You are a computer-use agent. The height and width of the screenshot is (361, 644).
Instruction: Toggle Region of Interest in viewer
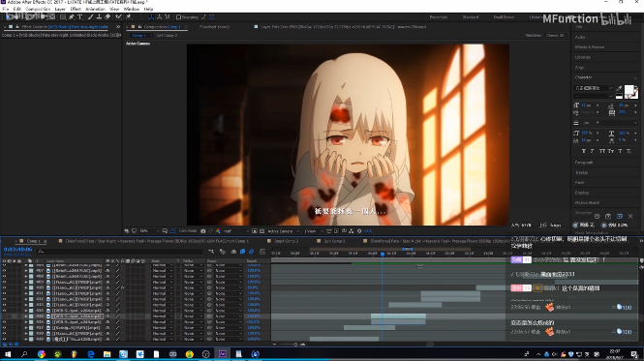point(255,231)
